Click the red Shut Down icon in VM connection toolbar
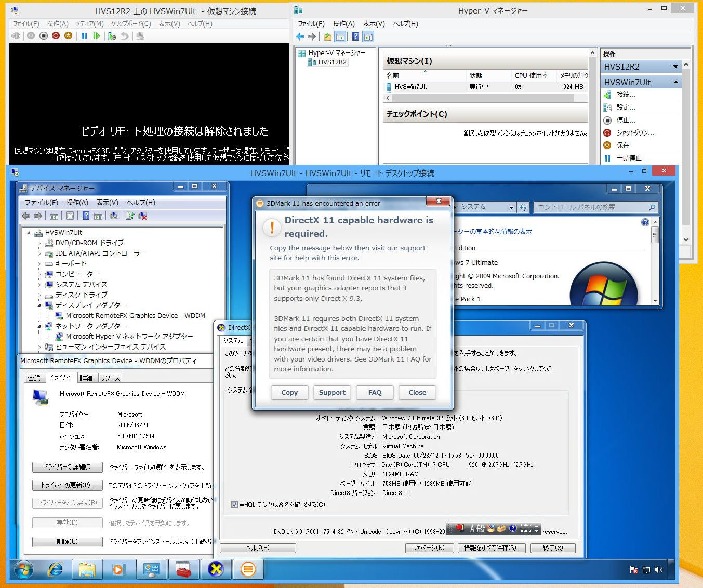The image size is (703, 588). tap(56, 36)
